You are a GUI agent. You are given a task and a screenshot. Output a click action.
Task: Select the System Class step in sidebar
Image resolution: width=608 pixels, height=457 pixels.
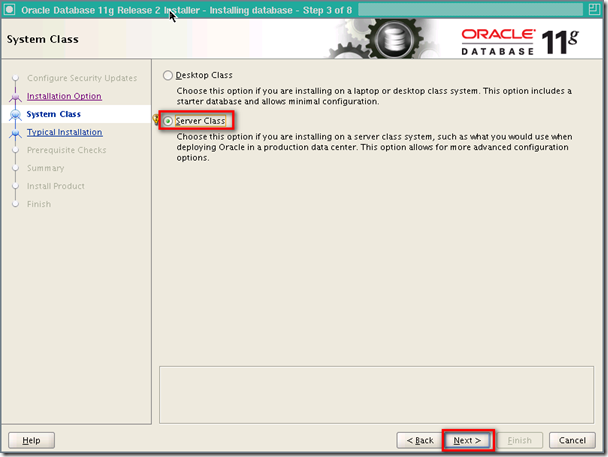[x=54, y=114]
